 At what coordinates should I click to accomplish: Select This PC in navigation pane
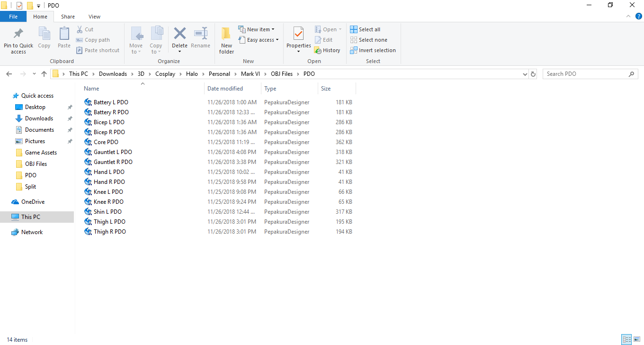pos(37,217)
